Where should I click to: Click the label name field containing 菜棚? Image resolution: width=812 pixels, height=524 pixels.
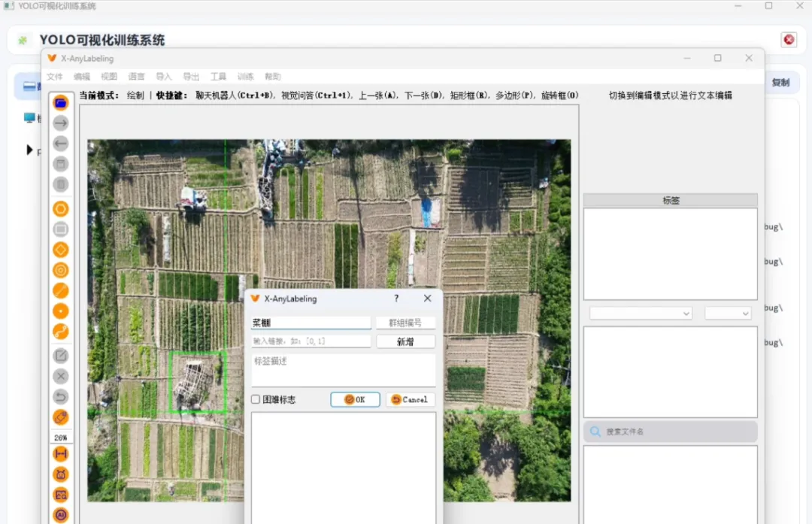pos(311,323)
